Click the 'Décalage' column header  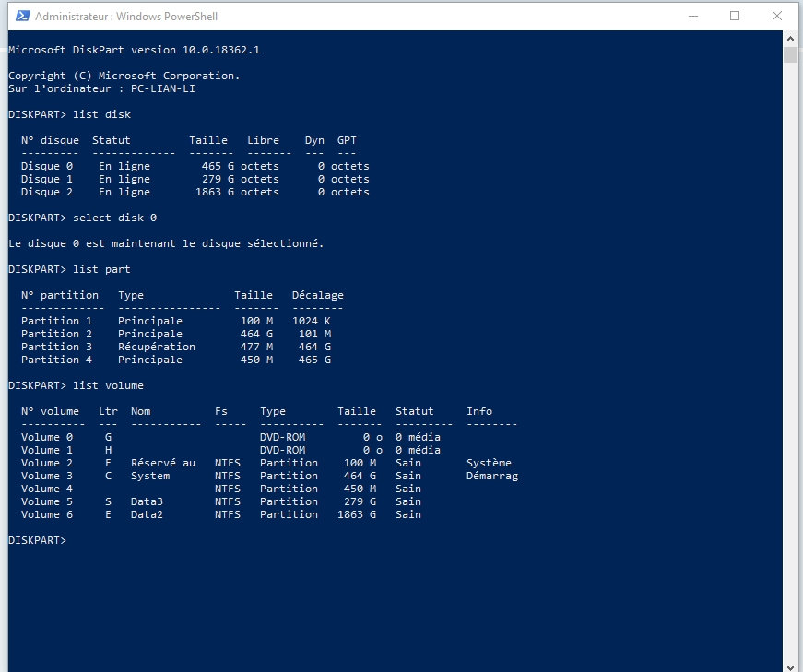coord(317,295)
